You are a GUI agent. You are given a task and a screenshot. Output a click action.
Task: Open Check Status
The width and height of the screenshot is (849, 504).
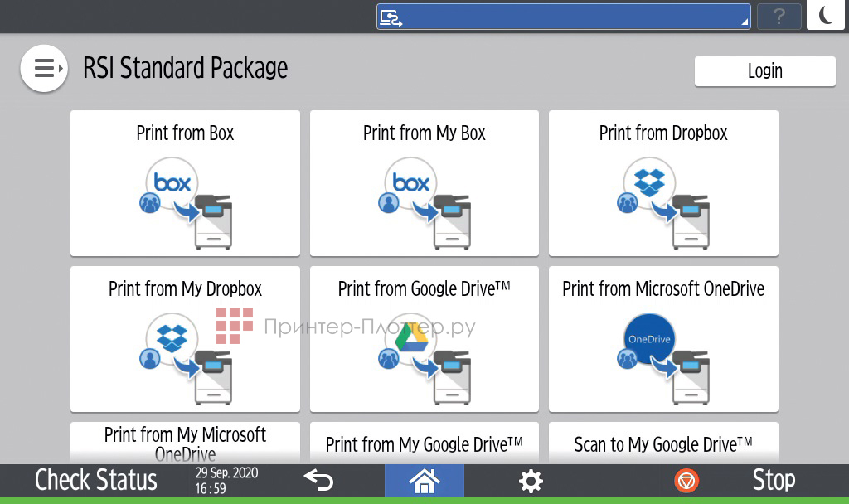[95, 481]
